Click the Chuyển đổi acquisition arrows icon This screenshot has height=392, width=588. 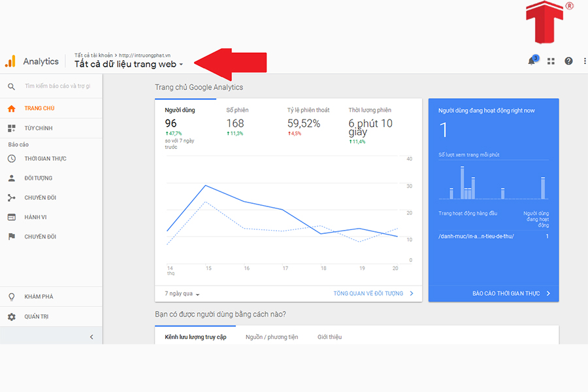pos(12,198)
